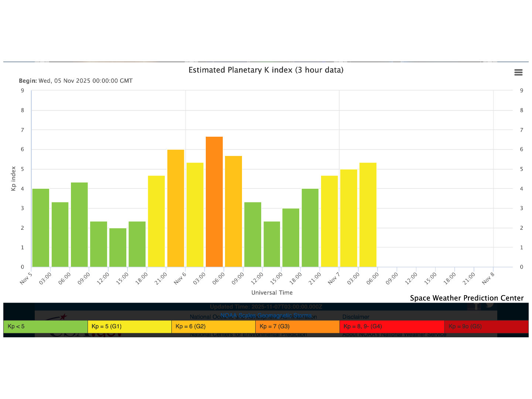532x399 pixels.
Task: Open NOAA Scales Geomagnetic Storms link
Action: (266, 315)
